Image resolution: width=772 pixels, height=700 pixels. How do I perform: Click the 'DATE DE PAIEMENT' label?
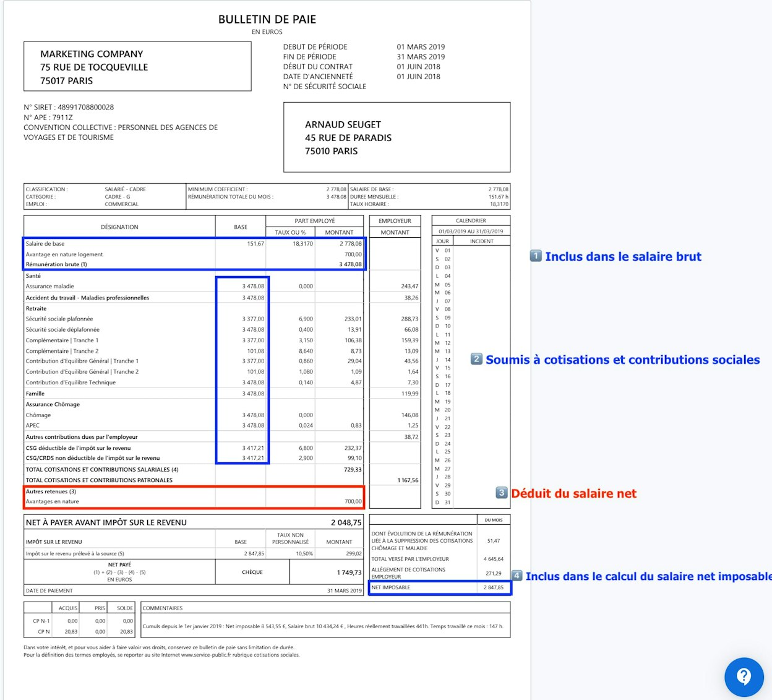(49, 591)
